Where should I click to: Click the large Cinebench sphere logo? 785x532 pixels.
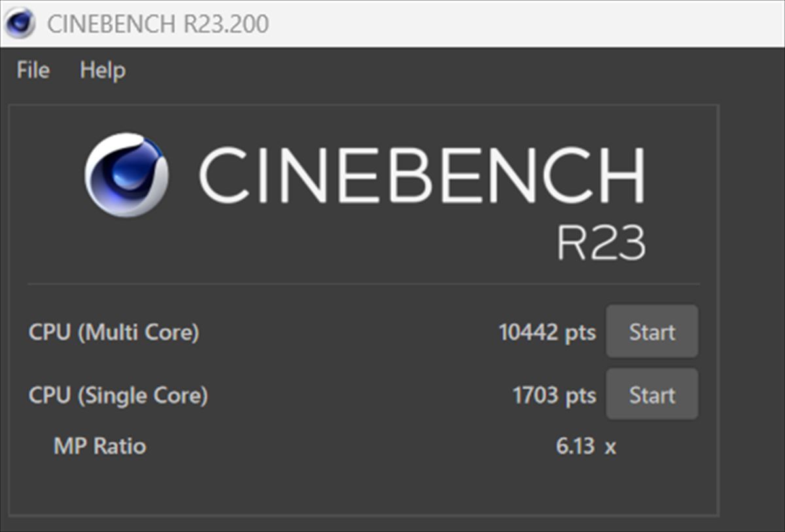pos(126,175)
